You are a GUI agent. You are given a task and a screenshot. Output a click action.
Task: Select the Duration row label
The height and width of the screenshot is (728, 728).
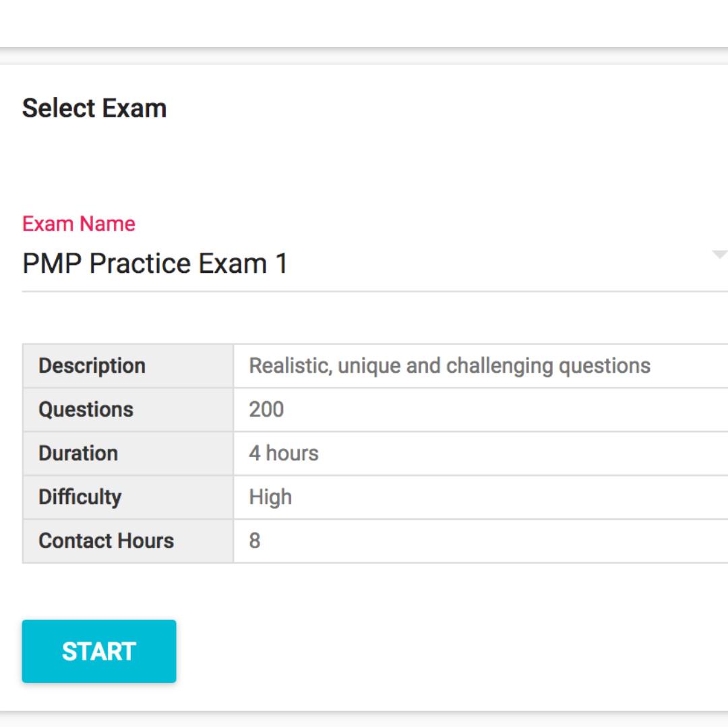tap(78, 453)
